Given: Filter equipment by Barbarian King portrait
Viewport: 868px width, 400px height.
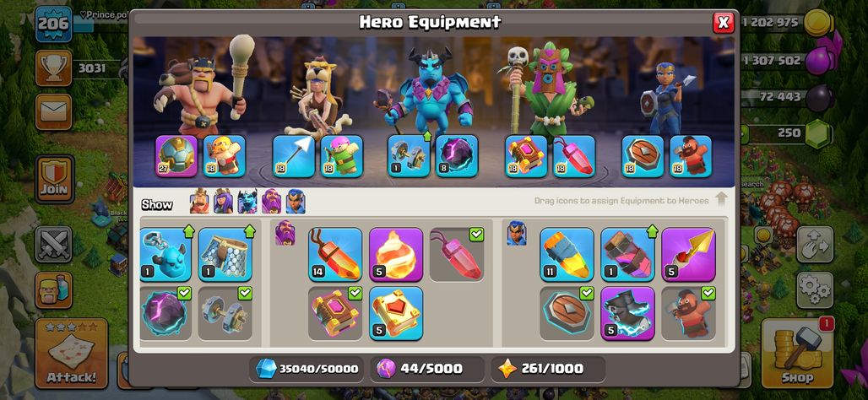Looking at the screenshot, I should click(199, 201).
